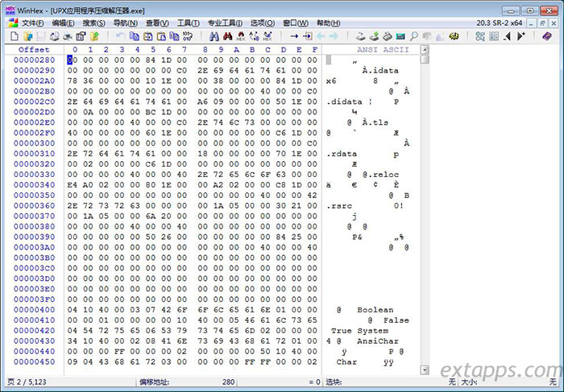Click the Replace Text A-to-B icon
Screen dimensions: 564x392
255,36
